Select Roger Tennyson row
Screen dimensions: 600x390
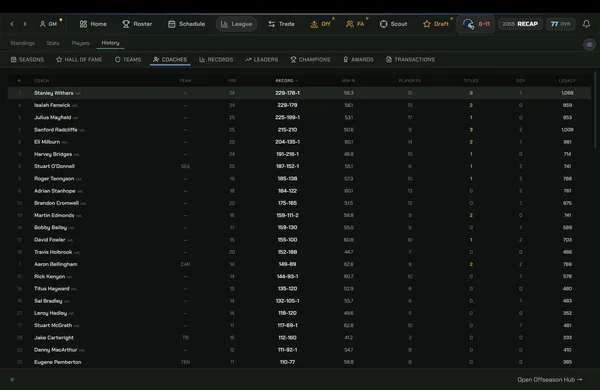(x=299, y=179)
